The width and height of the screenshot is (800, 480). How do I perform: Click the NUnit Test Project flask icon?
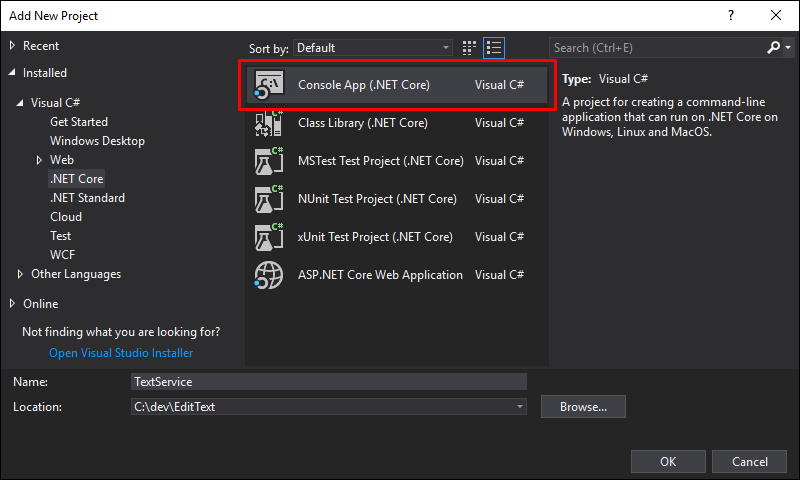coord(269,199)
